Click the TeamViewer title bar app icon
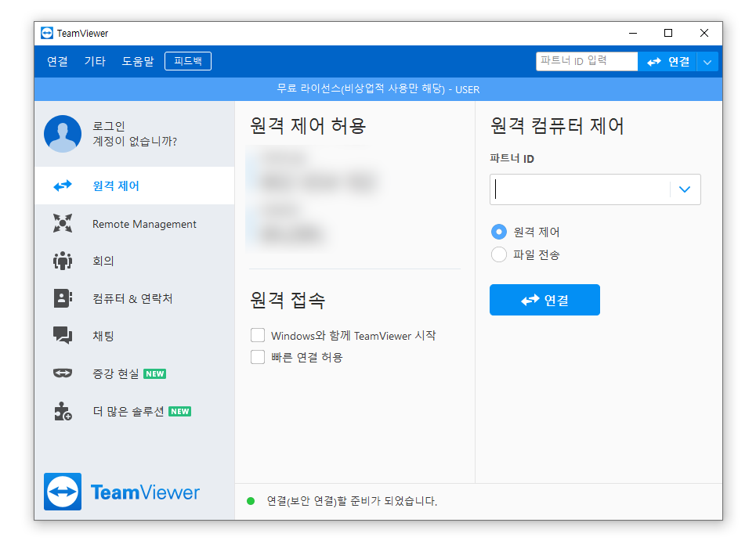756x548 pixels. point(47,33)
